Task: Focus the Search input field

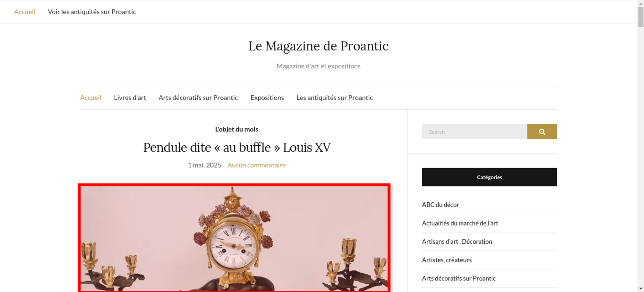Action: click(474, 132)
